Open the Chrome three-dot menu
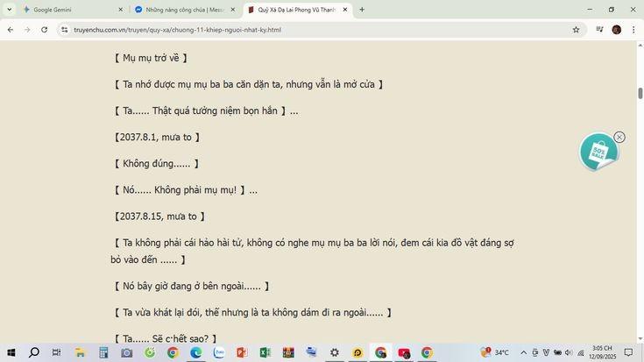Viewport: 644px width, 362px height. pos(633,30)
